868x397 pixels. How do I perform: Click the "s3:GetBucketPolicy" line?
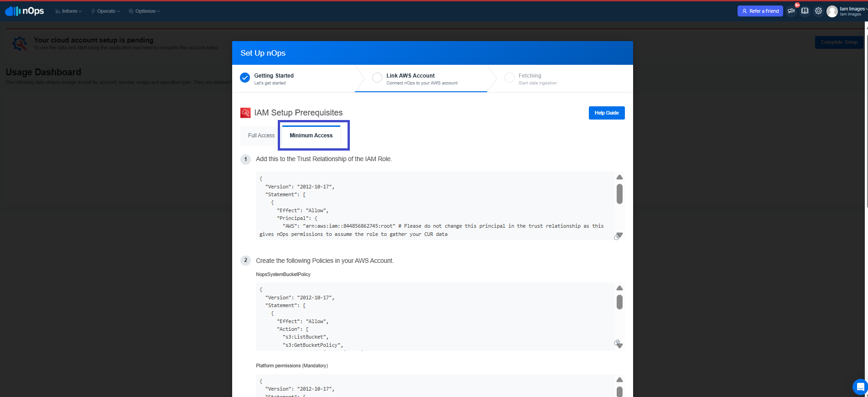(x=313, y=345)
